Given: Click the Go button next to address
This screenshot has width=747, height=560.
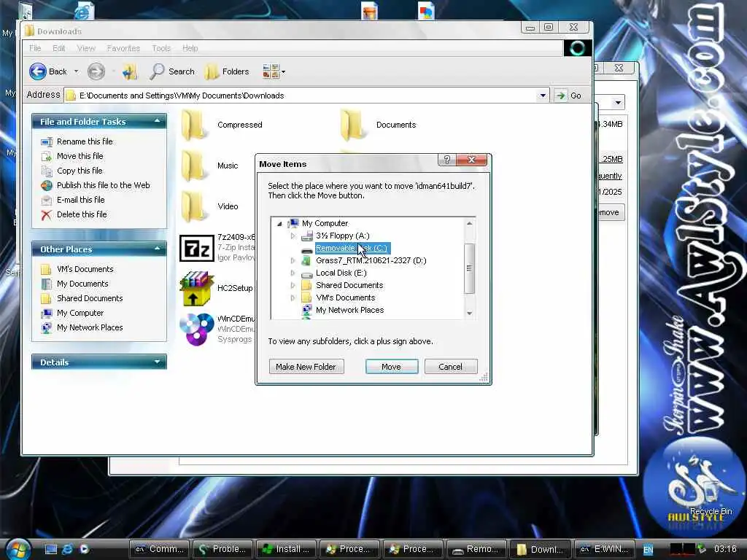Looking at the screenshot, I should coord(569,96).
